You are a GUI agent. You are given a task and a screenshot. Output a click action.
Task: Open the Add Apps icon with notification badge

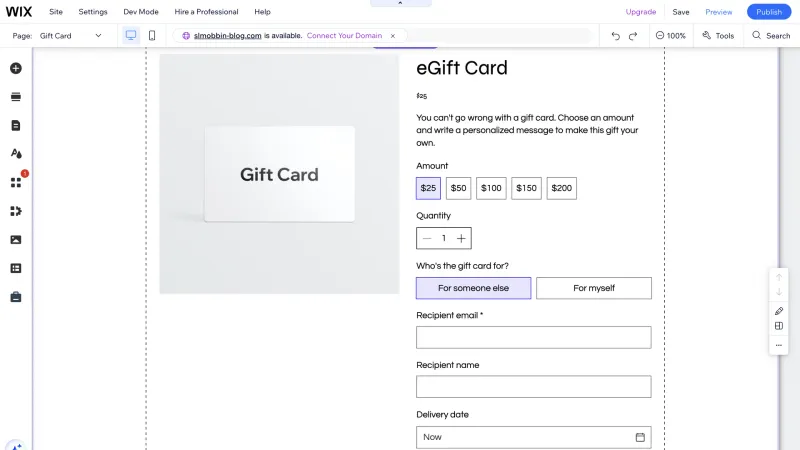(16, 183)
